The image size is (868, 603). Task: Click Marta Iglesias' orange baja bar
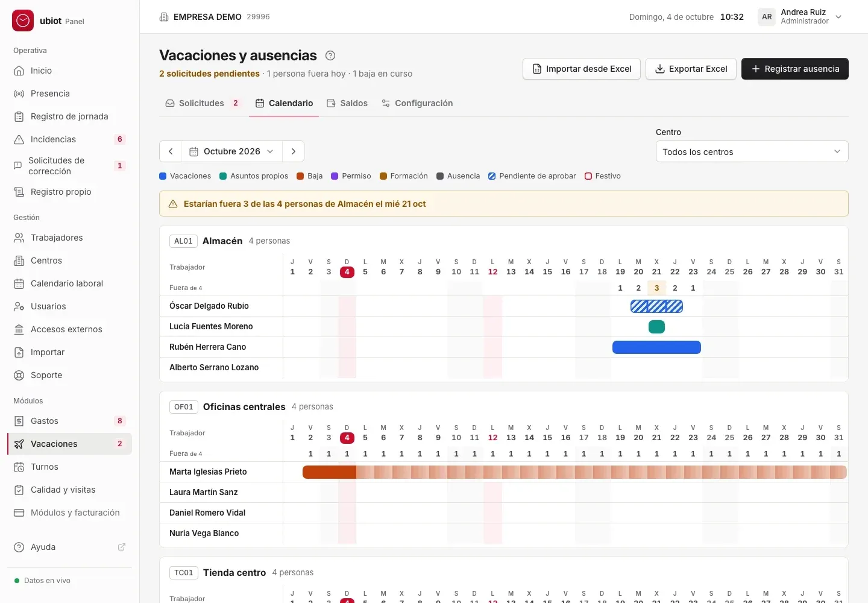coord(574,472)
